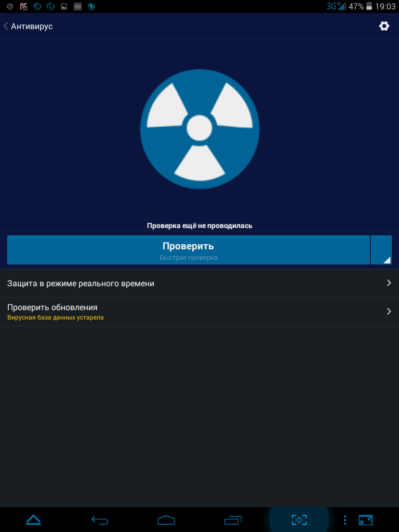The height and width of the screenshot is (532, 399).
Task: Tap the back navigation arrow in bottom bar
Action: (x=100, y=520)
